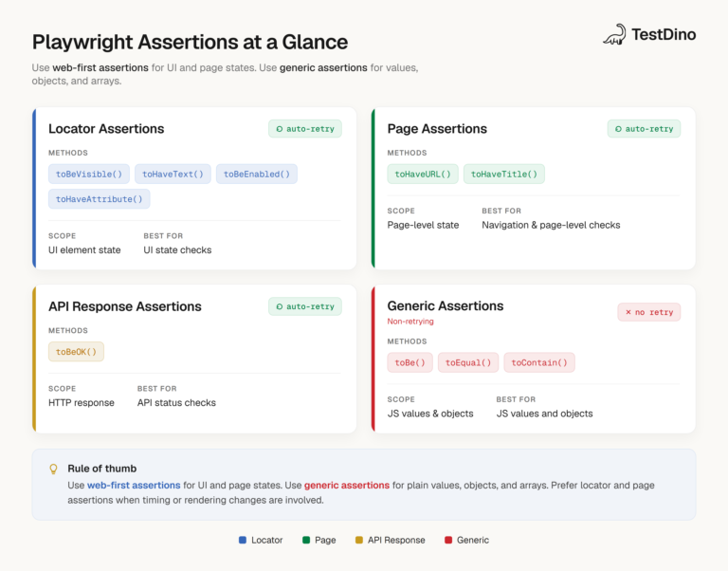This screenshot has height=571, width=728.
Task: Click the yellow API Response legend swatch
Action: click(x=359, y=540)
